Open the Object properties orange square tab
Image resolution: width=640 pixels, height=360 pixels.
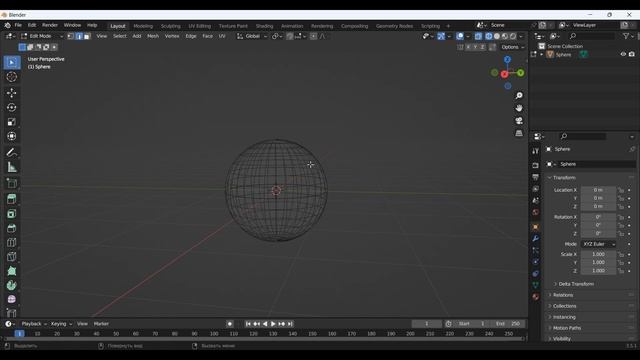point(536,227)
